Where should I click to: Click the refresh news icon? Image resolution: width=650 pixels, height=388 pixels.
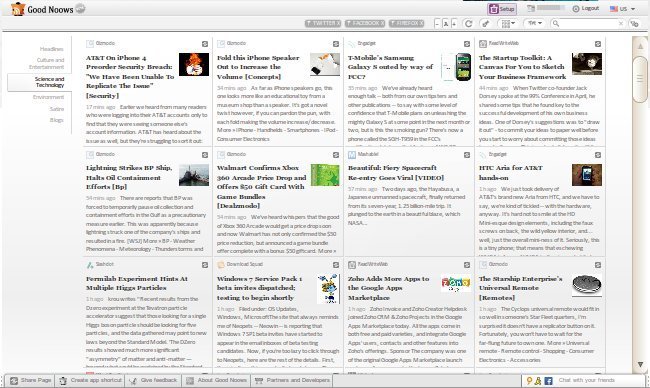469,24
